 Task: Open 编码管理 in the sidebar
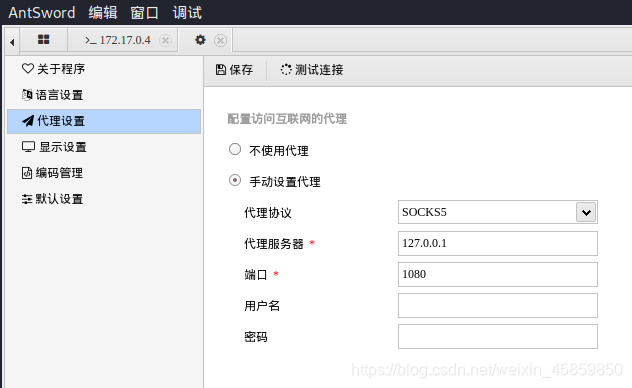click(104, 173)
